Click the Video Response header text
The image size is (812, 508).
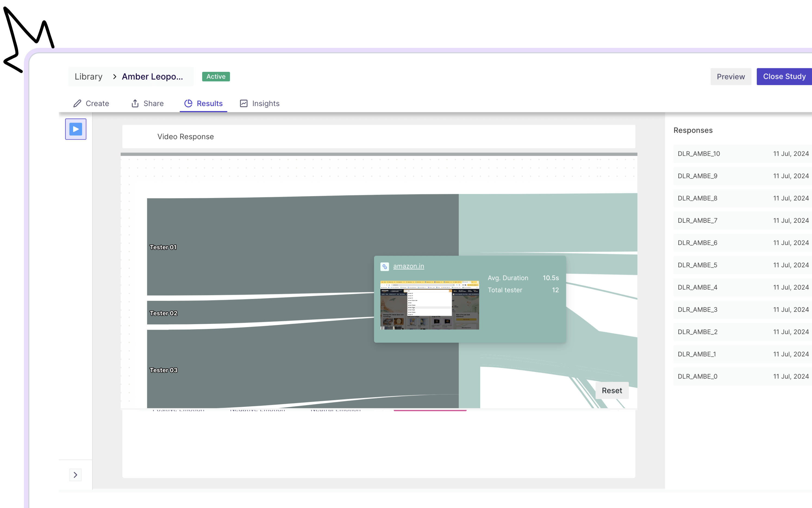(x=186, y=137)
